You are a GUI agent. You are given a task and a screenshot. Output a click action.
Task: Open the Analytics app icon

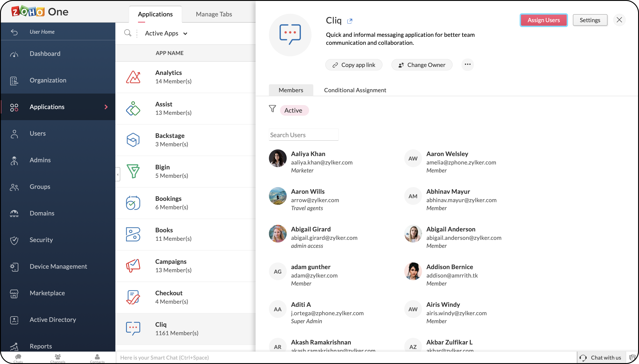133,77
